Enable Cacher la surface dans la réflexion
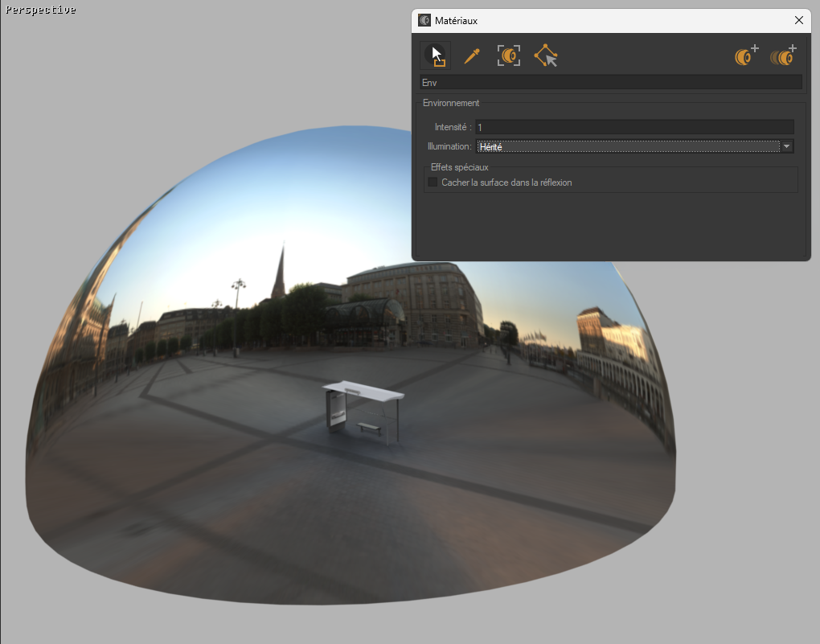The image size is (820, 644). point(433,183)
